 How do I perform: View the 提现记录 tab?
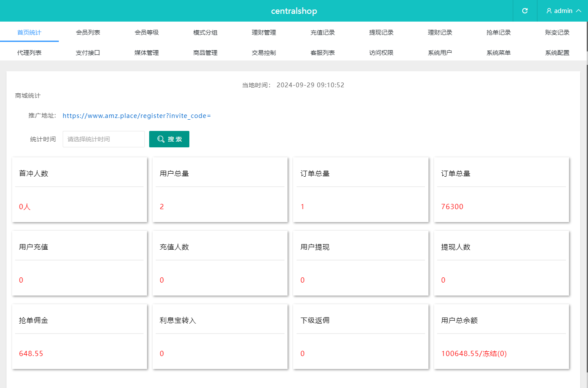pyautogui.click(x=381, y=32)
